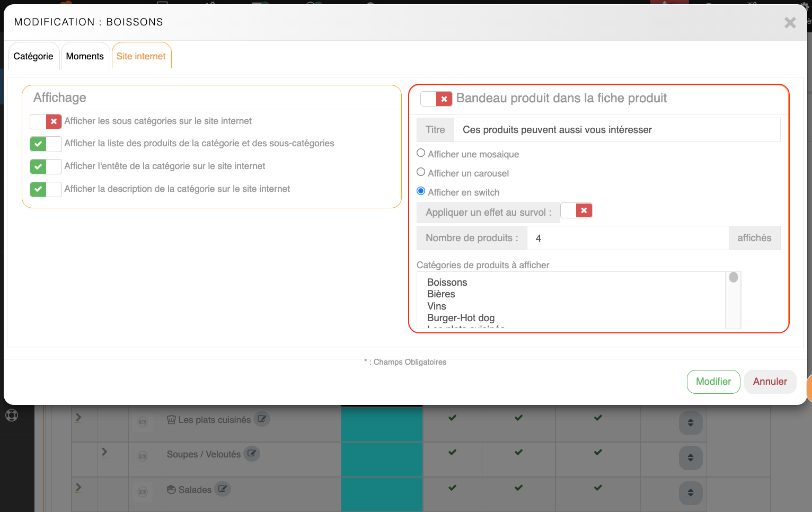The height and width of the screenshot is (512, 812).
Task: Click the image placeholder in Salades row
Action: [x=143, y=492]
